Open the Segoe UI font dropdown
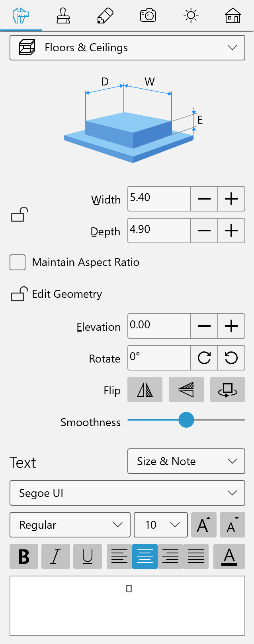 (x=127, y=493)
